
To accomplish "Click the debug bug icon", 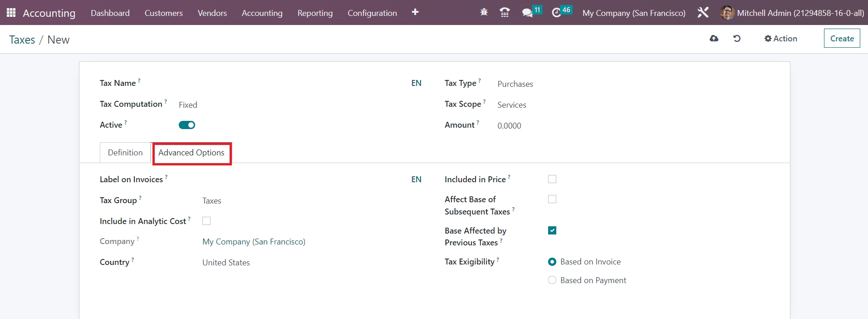I will click(484, 13).
